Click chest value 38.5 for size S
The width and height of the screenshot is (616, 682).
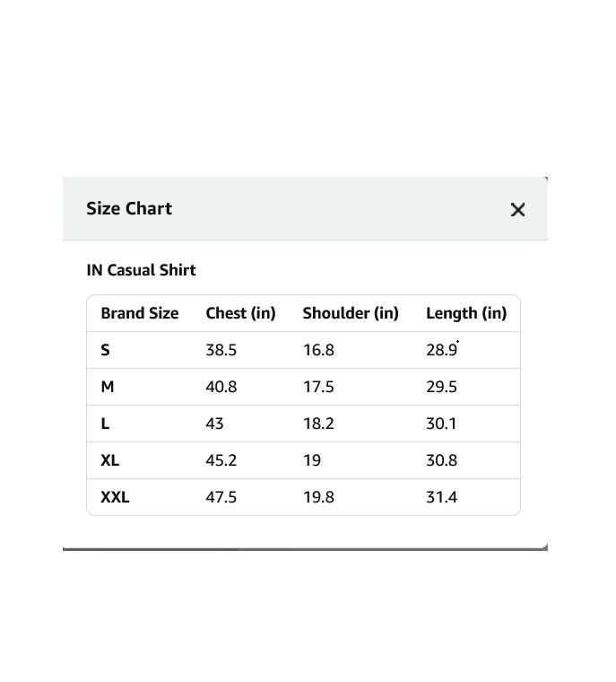(x=221, y=350)
